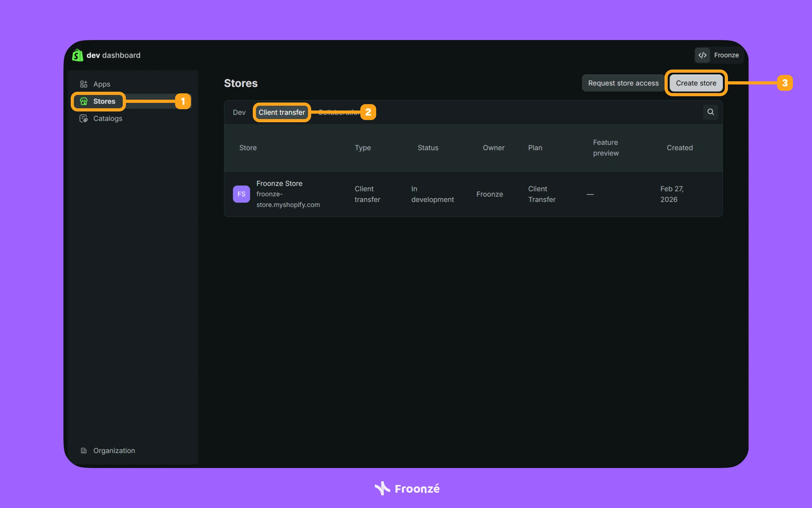Open the Froonze account menu
Viewport: 812px width, 508px height.
click(719, 55)
